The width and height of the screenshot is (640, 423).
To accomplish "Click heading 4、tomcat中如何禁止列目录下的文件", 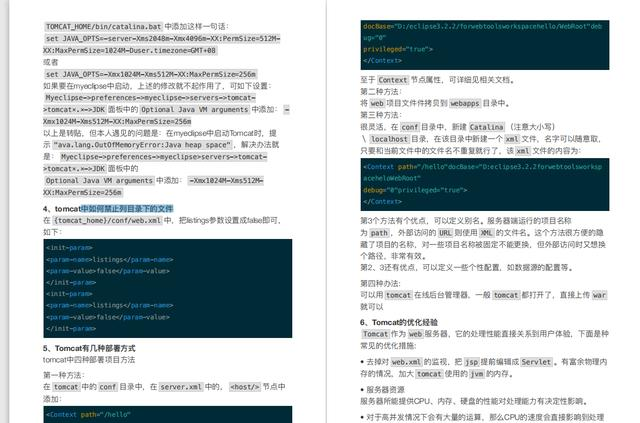I will 108,209.
